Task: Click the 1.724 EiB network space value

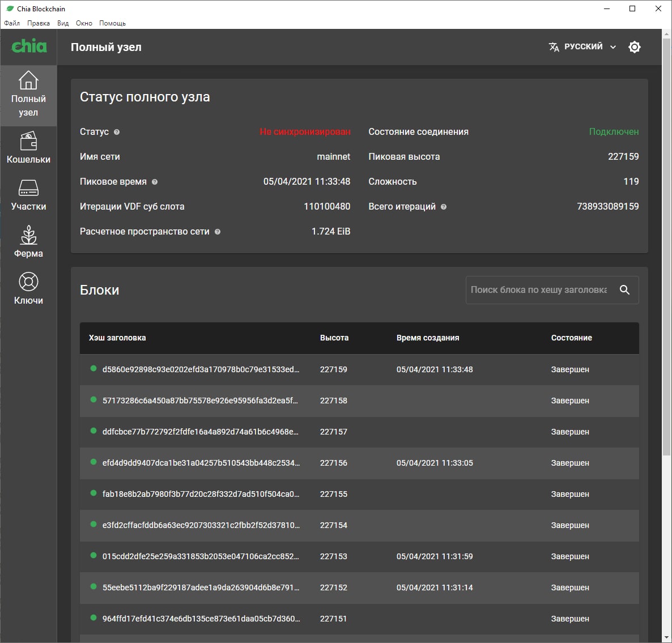Action: coord(331,231)
